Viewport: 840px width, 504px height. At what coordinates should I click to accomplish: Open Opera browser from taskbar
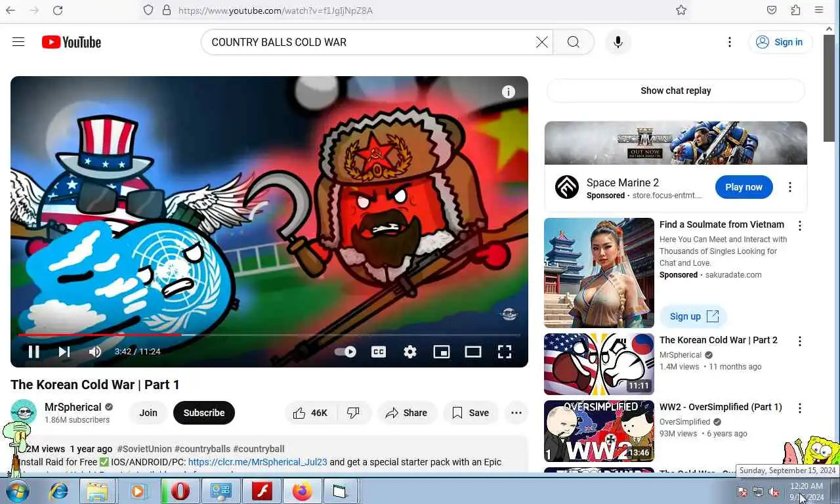tap(180, 491)
